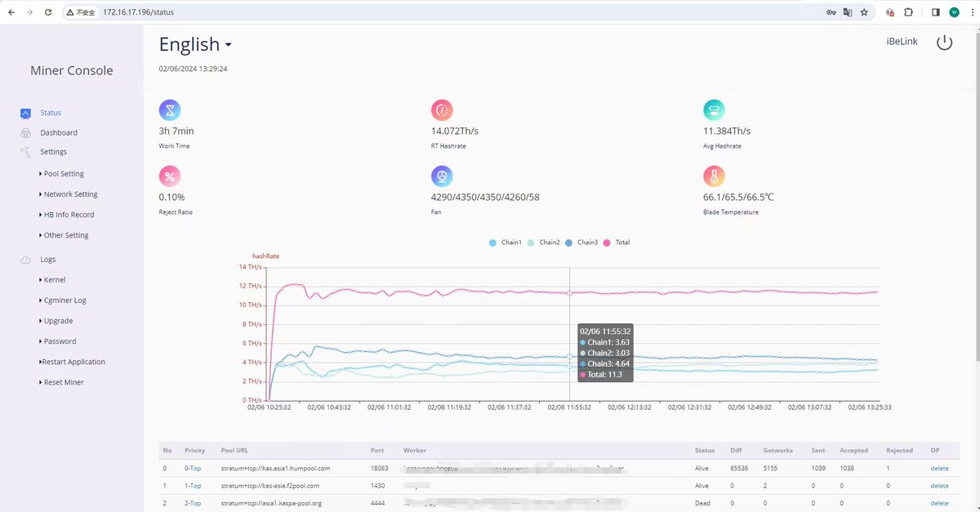Click the translate page icon
The width and height of the screenshot is (980, 512).
click(x=848, y=12)
